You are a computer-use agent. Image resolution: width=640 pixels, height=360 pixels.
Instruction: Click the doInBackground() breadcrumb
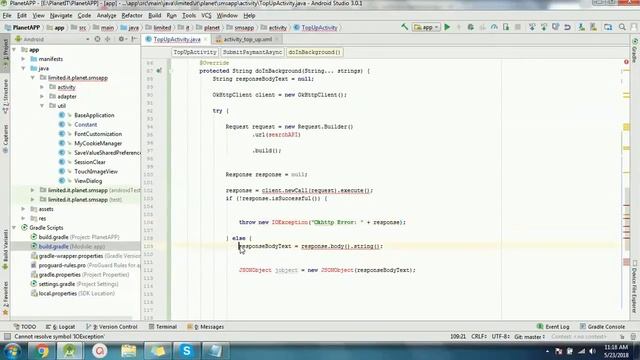[314, 52]
